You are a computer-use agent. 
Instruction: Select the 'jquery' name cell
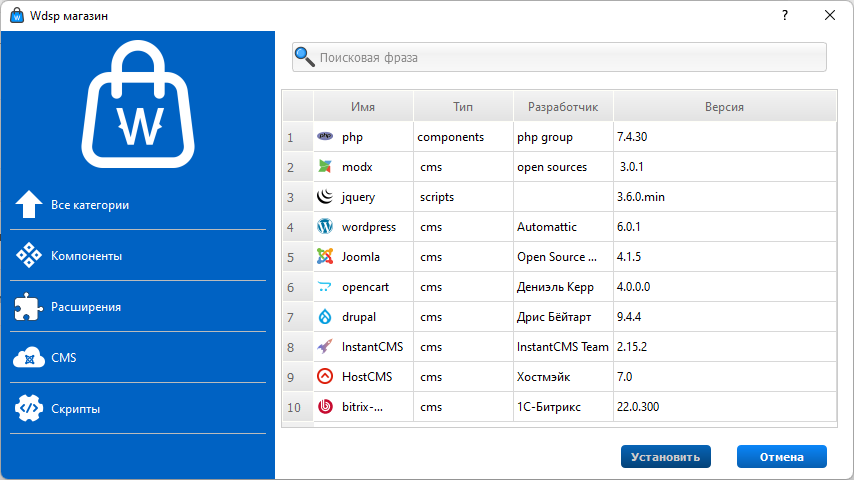pyautogui.click(x=363, y=197)
